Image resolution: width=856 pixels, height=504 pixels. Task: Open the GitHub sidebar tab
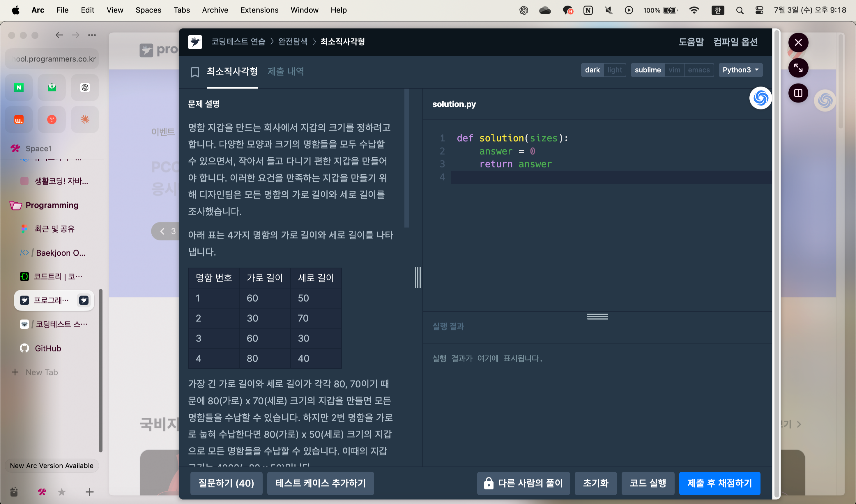coord(47,348)
